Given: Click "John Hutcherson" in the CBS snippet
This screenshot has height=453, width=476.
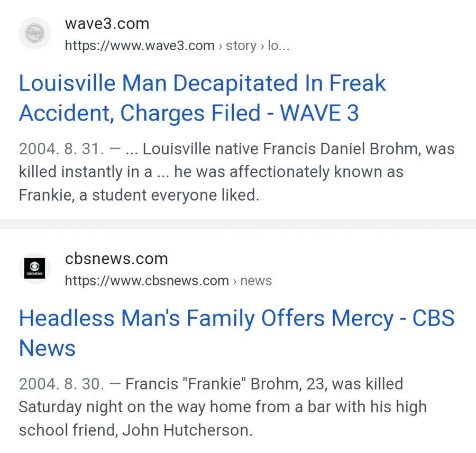Looking at the screenshot, I should pyautogui.click(x=187, y=430).
